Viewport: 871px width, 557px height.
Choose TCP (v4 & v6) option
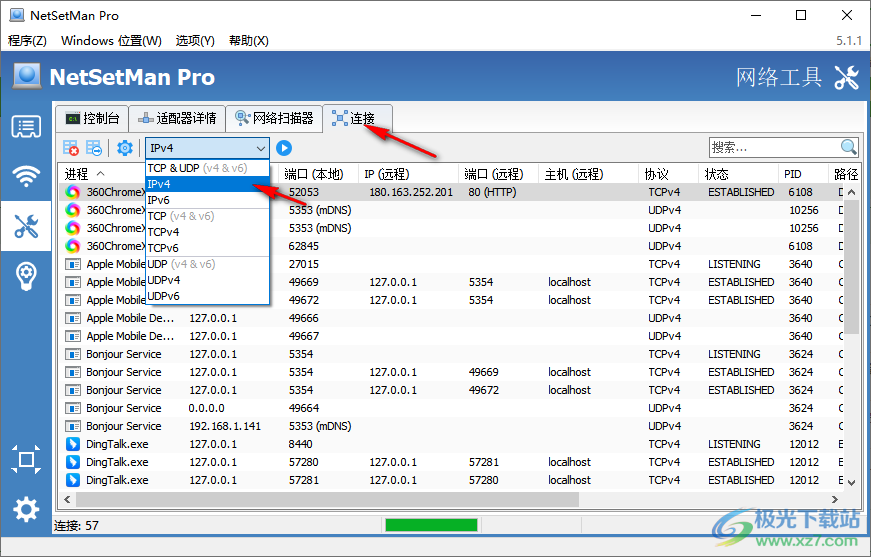coord(207,216)
